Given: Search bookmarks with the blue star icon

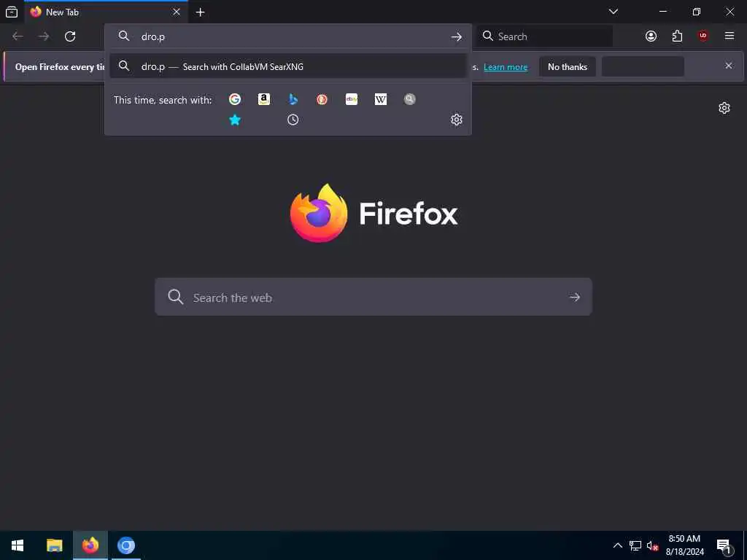Looking at the screenshot, I should pos(235,120).
